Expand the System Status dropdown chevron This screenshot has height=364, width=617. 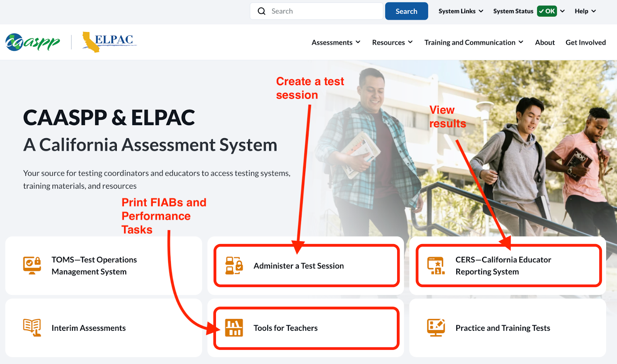(x=563, y=11)
